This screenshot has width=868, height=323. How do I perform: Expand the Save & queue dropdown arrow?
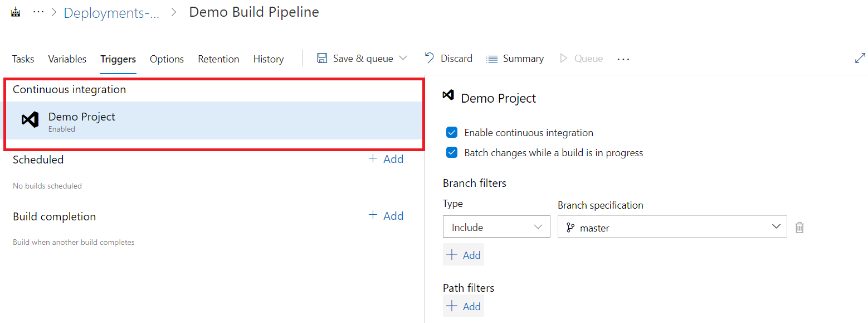pyautogui.click(x=403, y=58)
